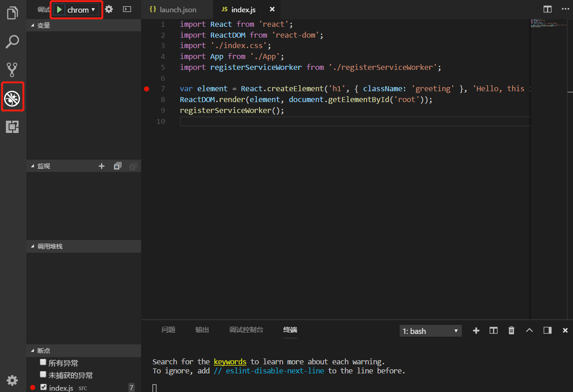Enable the 未捕获的异常 checkbox

coord(43,375)
